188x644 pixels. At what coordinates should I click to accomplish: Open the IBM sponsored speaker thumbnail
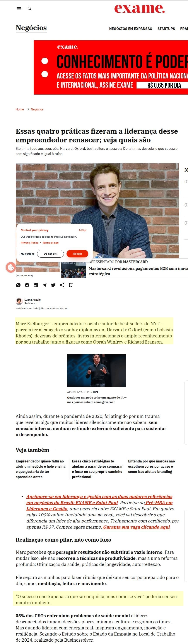click(x=96, y=370)
